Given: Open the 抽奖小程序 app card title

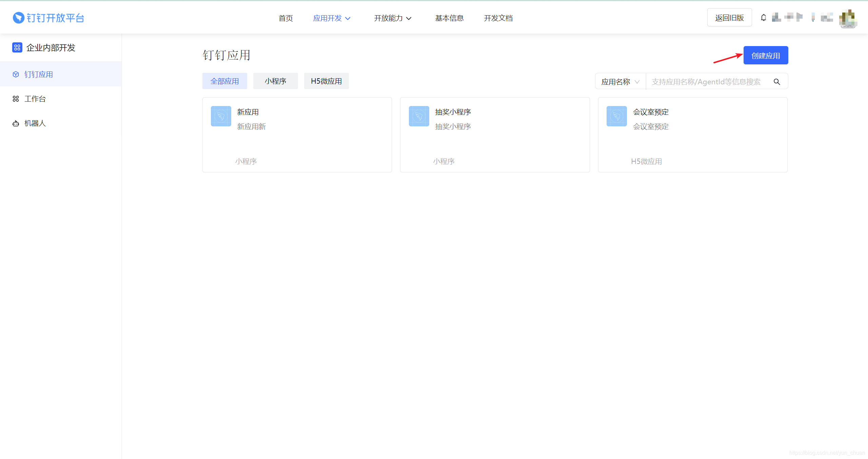Looking at the screenshot, I should 453,112.
